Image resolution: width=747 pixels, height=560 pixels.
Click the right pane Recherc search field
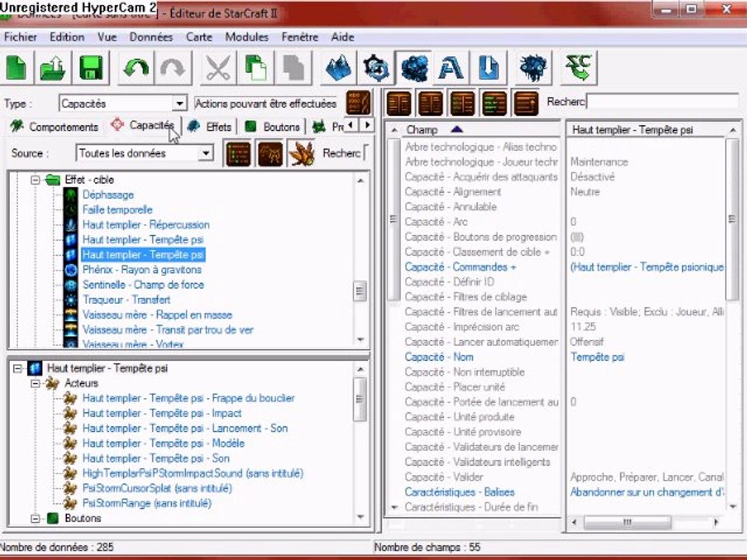(x=662, y=102)
